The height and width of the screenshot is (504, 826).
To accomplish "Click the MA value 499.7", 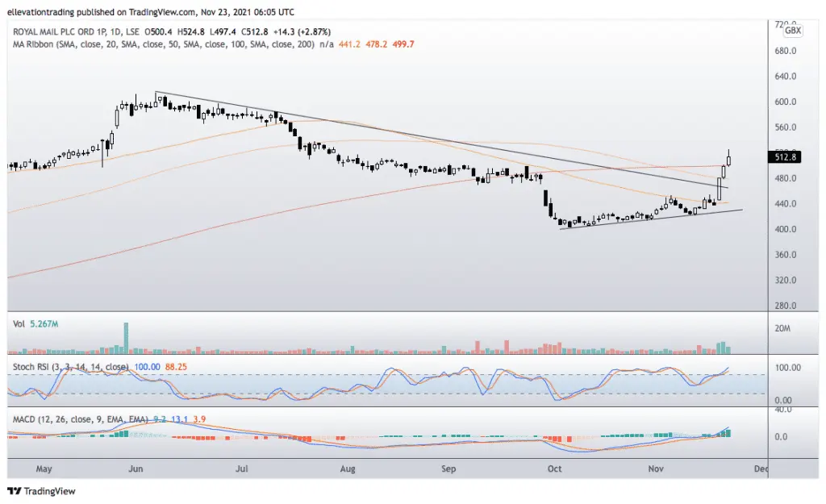I will tap(403, 44).
